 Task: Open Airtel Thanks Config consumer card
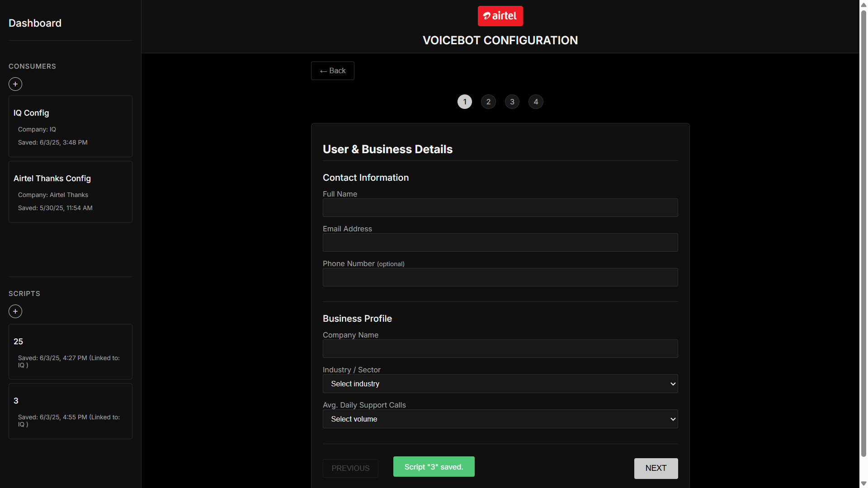[71, 192]
